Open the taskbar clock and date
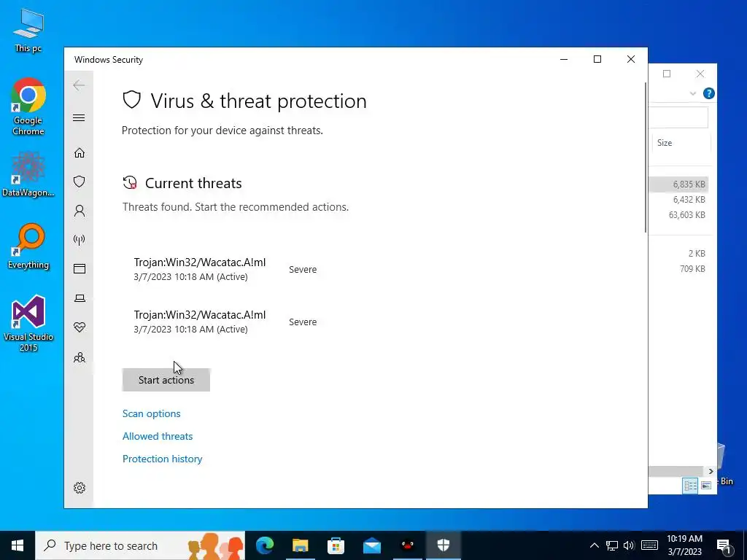Screen dimensions: 747x560 [x=684, y=545]
